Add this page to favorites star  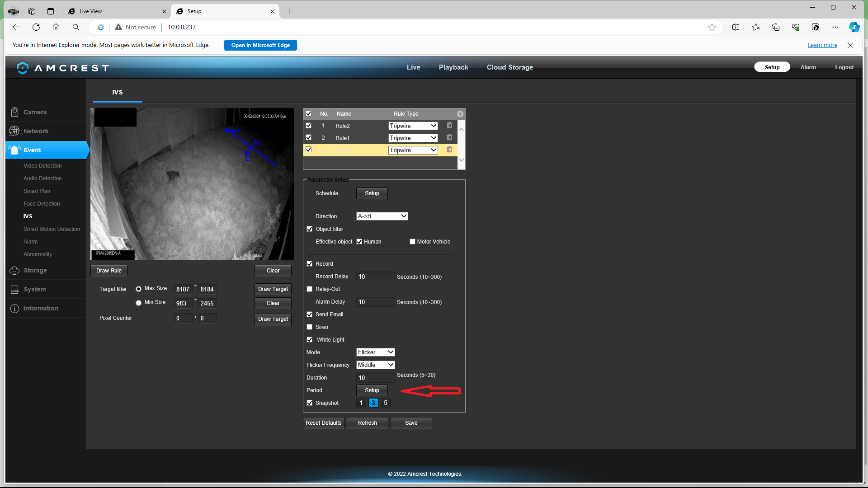coord(712,27)
